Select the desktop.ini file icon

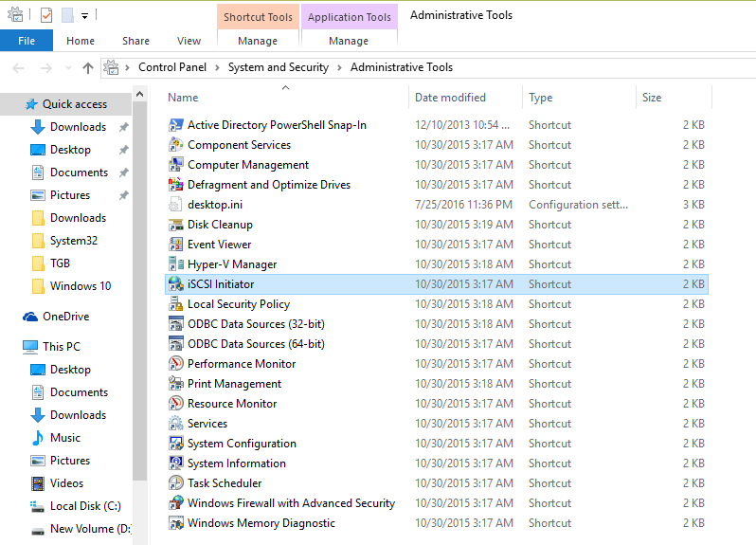point(175,205)
